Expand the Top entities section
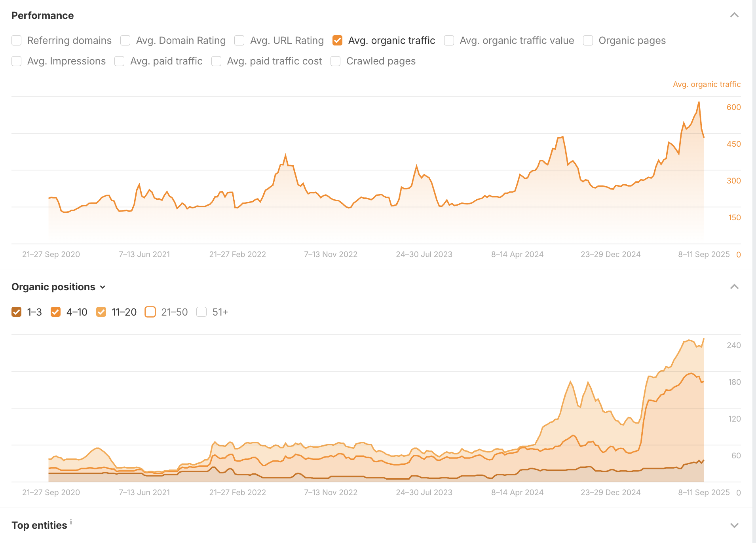This screenshot has width=756, height=543. click(734, 525)
